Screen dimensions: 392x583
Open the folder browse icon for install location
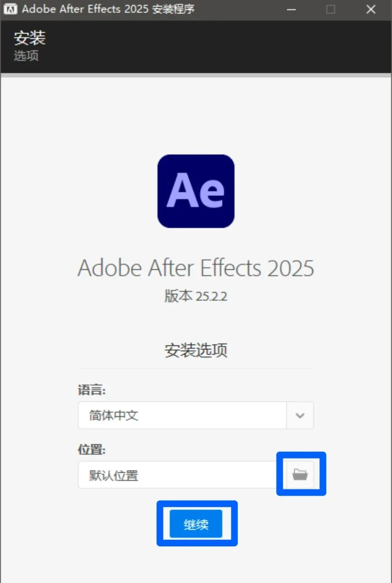300,474
